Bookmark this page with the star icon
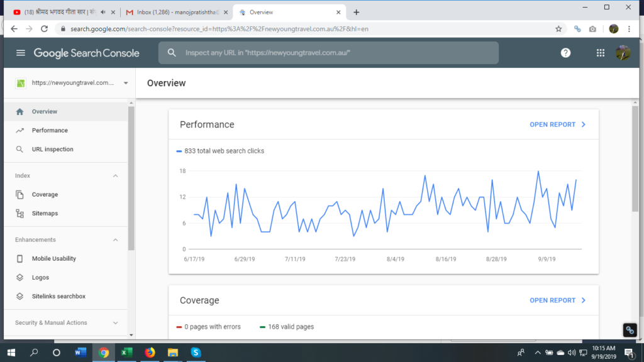This screenshot has height=362, width=644. (558, 29)
